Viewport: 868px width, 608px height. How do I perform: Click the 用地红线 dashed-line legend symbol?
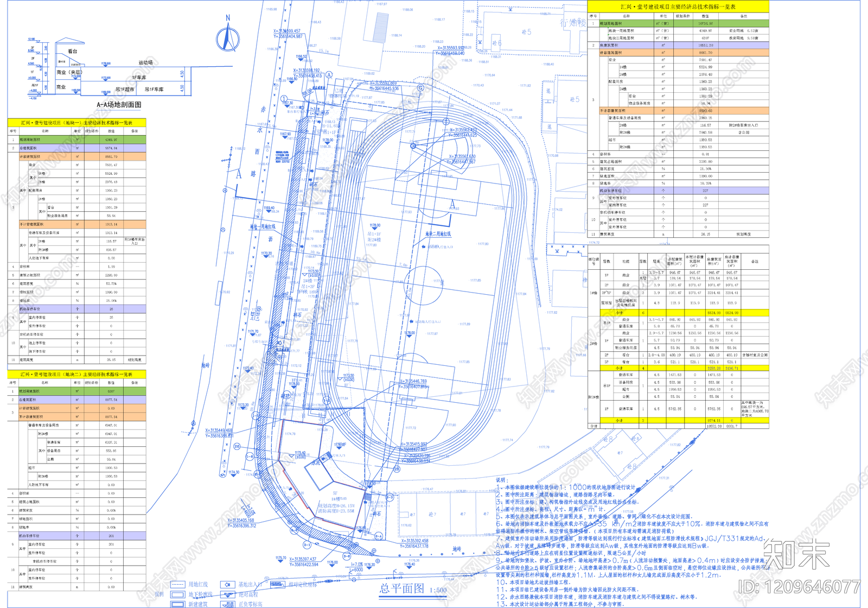point(178,585)
